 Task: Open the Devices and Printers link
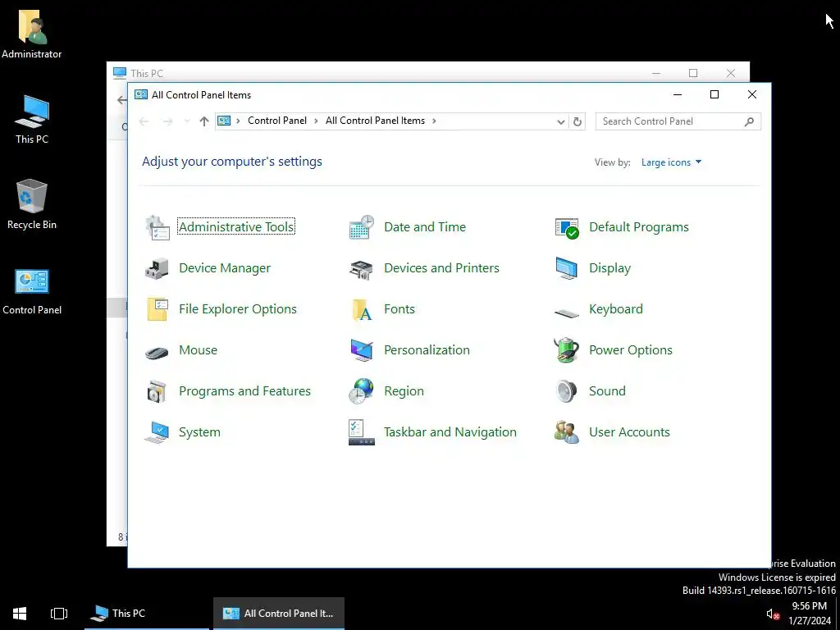tap(441, 268)
